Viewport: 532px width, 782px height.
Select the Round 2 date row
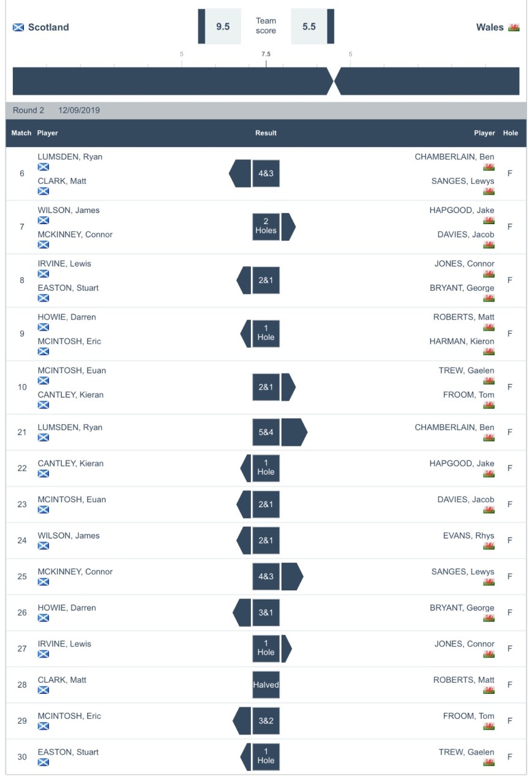coord(56,111)
